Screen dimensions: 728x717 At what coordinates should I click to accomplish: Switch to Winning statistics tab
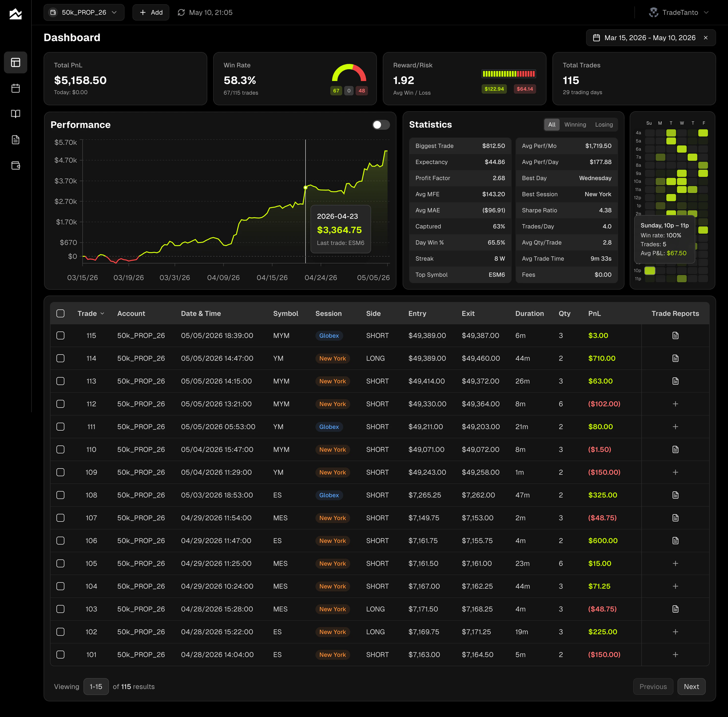pyautogui.click(x=575, y=125)
